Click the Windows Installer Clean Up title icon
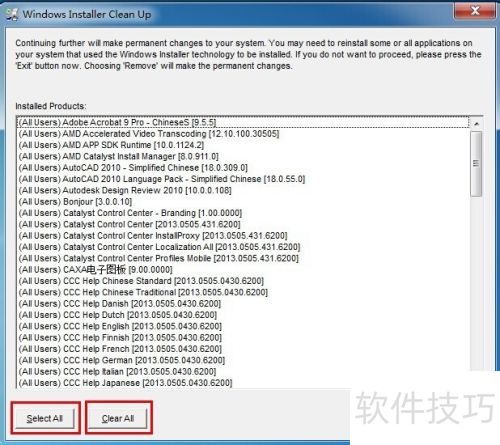Viewport: 500px width, 445px height. click(11, 14)
